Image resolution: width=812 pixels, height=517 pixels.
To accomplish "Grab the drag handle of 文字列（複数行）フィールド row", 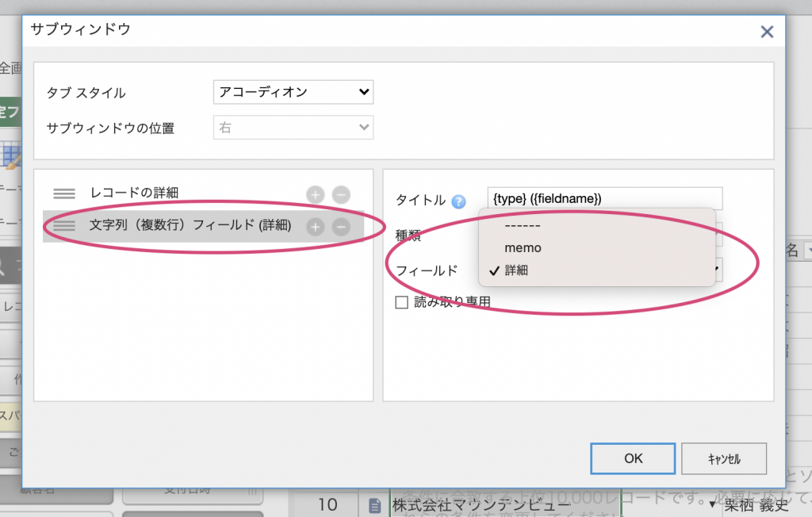I will (64, 226).
